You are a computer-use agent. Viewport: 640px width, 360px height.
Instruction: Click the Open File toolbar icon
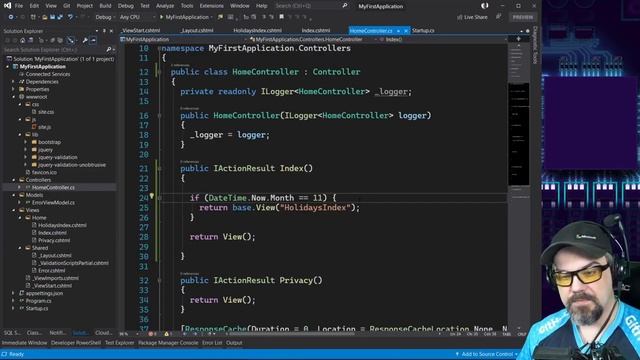click(44, 17)
